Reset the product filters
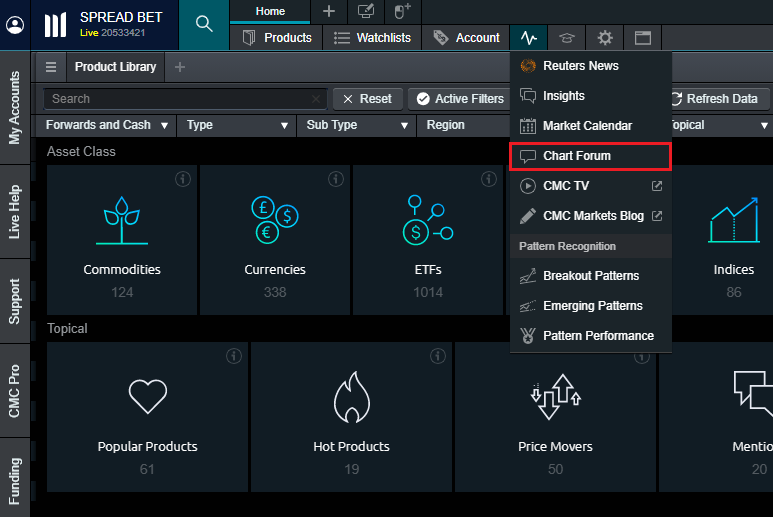The width and height of the screenshot is (773, 517). (x=368, y=99)
